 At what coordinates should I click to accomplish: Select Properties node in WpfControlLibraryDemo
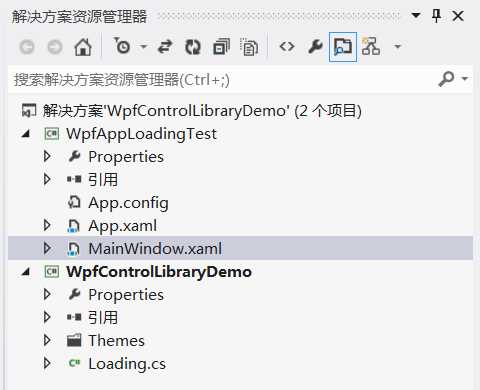pos(126,295)
